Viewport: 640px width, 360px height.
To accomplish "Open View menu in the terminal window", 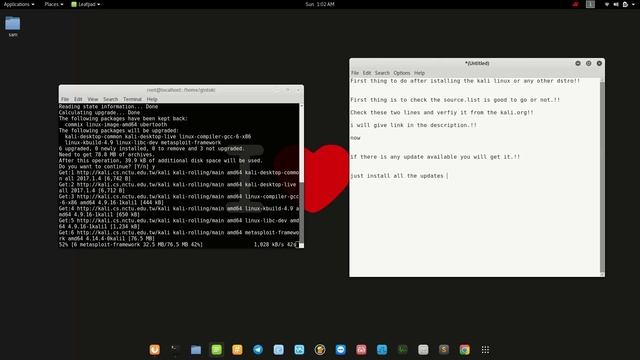I will [x=93, y=99].
